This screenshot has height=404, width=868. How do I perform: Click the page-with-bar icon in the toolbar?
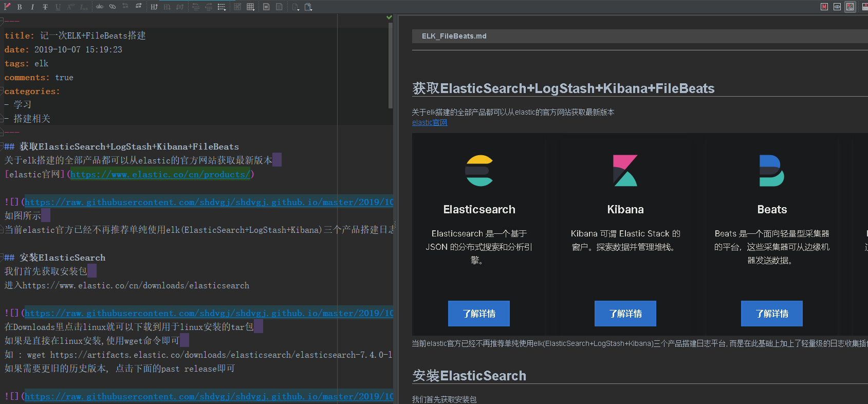[x=266, y=7]
